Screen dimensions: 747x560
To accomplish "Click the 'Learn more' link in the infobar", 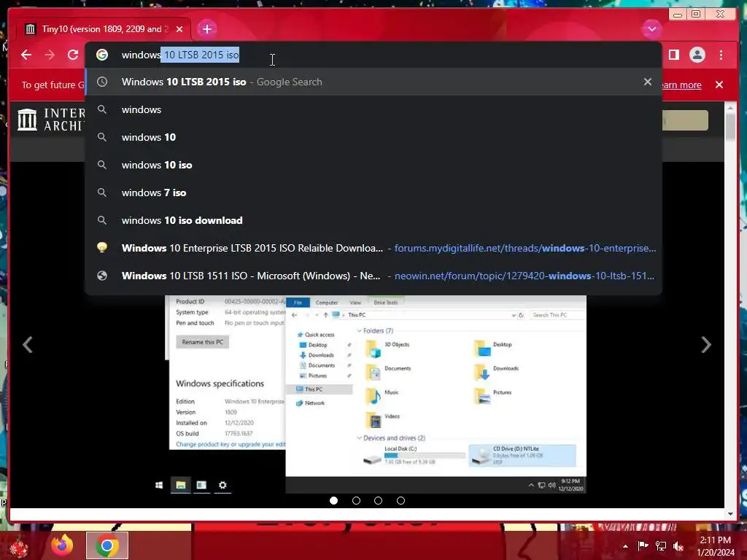I will pos(682,85).
